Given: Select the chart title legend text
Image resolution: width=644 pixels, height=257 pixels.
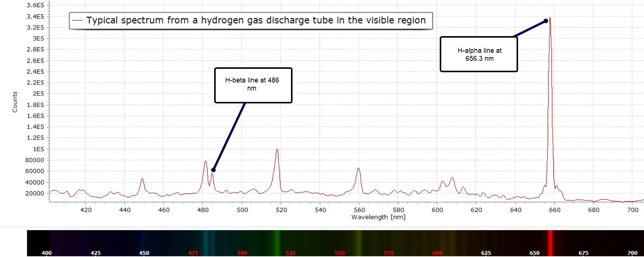Looking at the screenshot, I should 256,21.
